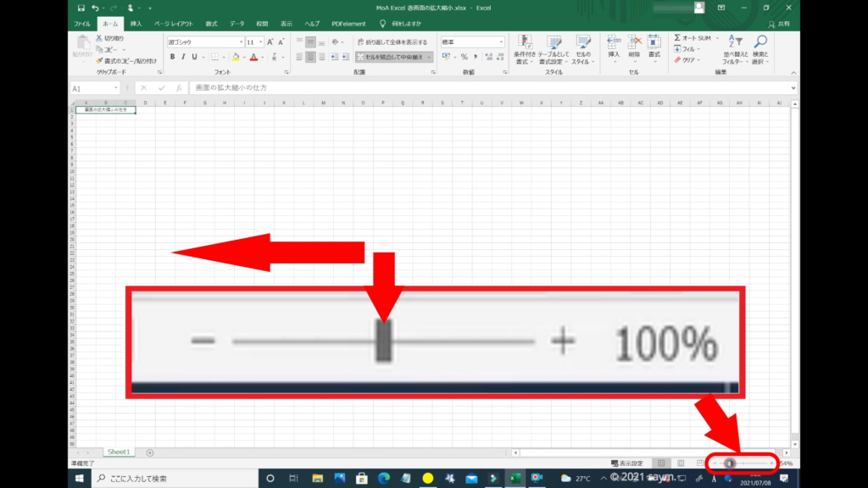
Task: Toggle Bold formatting
Action: click(x=172, y=57)
